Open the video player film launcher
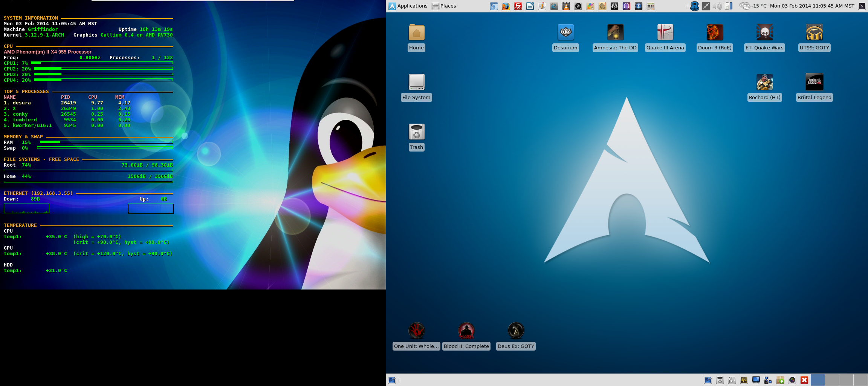This screenshot has width=868, height=386. [x=639, y=6]
